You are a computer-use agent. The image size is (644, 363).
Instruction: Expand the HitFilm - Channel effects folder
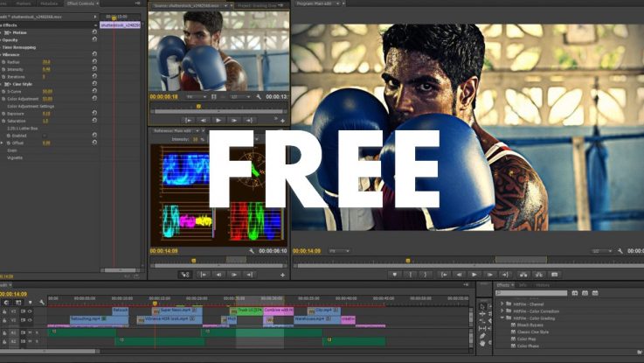tap(502, 304)
